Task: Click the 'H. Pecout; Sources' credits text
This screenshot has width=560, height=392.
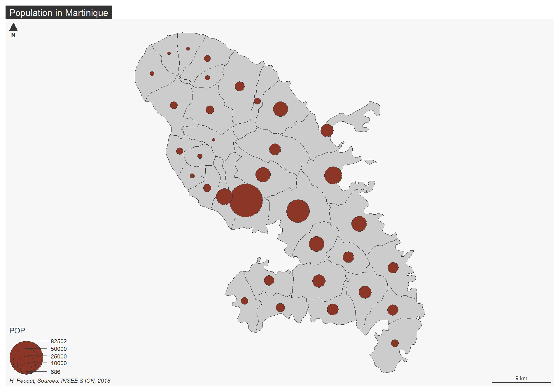Action: [60, 381]
